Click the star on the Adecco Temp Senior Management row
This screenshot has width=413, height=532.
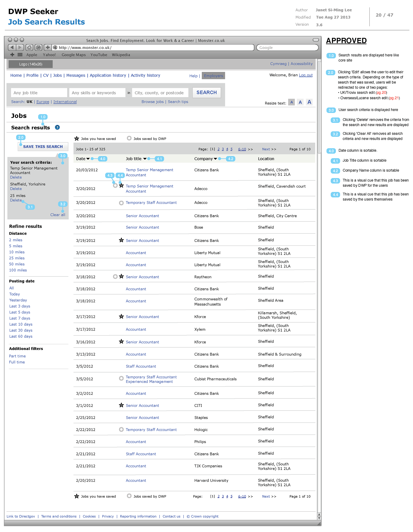[121, 186]
